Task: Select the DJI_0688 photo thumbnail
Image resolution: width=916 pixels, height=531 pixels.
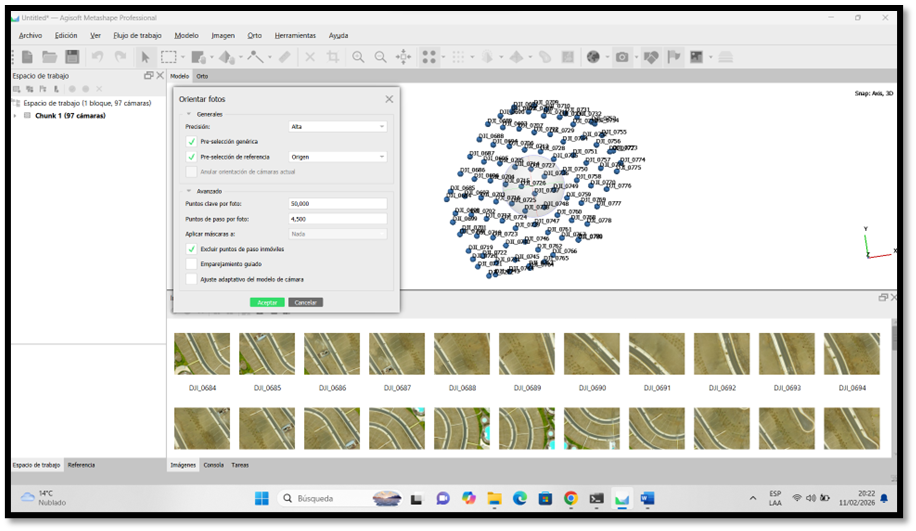Action: point(462,354)
